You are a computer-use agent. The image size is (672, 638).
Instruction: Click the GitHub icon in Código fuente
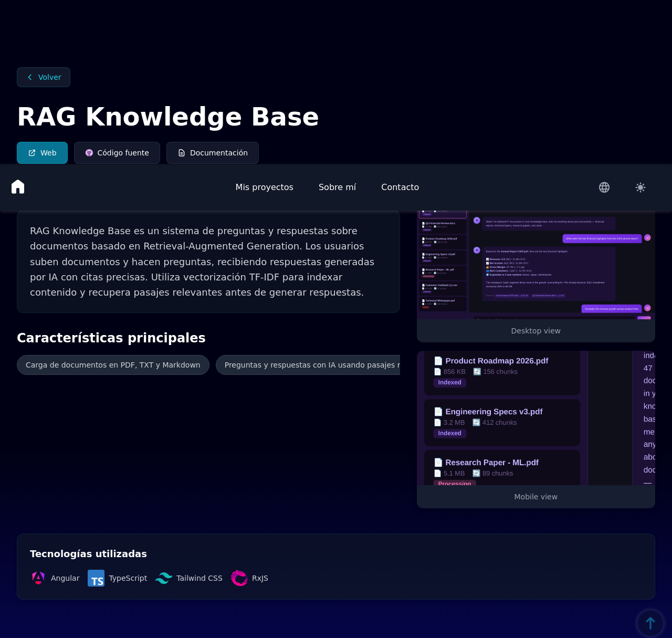(89, 153)
